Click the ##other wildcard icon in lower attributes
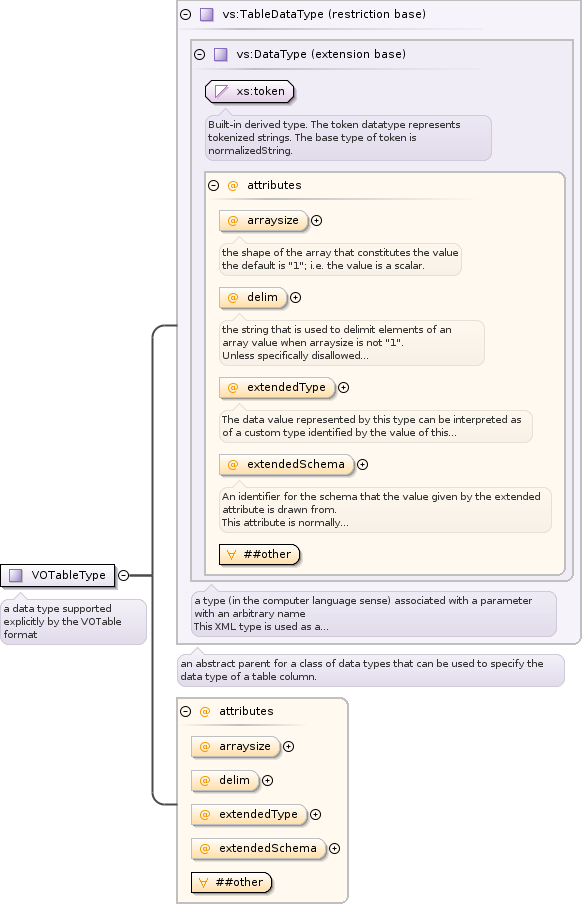Screen dimensions: 583x905 pos(203,882)
